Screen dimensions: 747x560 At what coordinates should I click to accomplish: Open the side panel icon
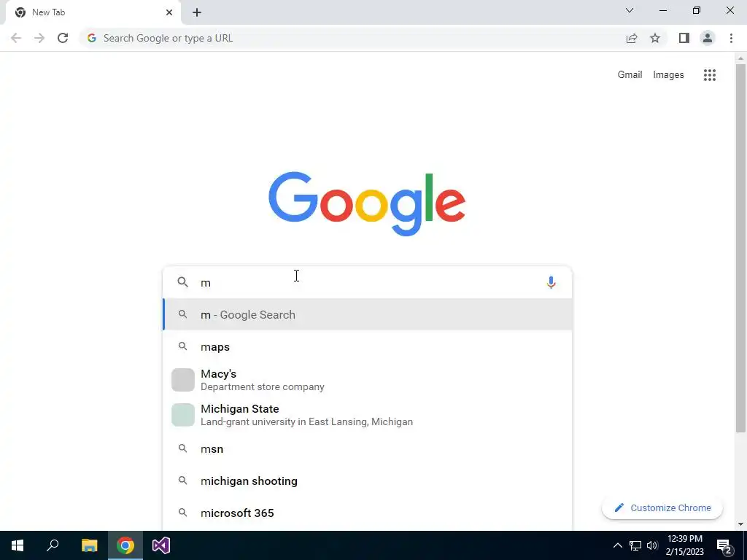pos(684,38)
